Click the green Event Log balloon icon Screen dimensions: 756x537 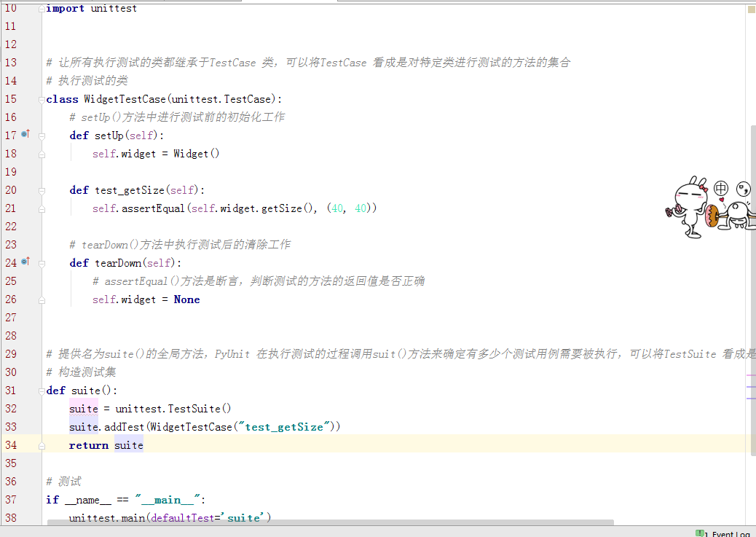701,533
